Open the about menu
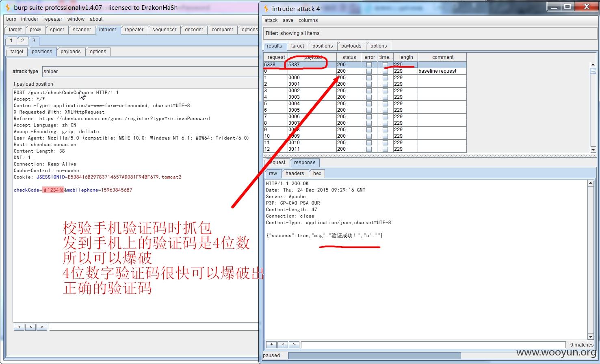 [x=96, y=19]
